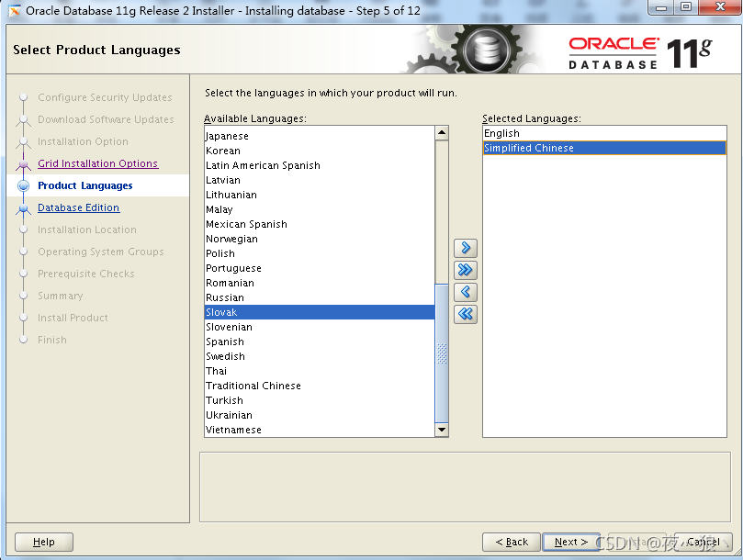This screenshot has width=743, height=560.
Task: Click the Prerequisite Checks step
Action: [x=86, y=274]
